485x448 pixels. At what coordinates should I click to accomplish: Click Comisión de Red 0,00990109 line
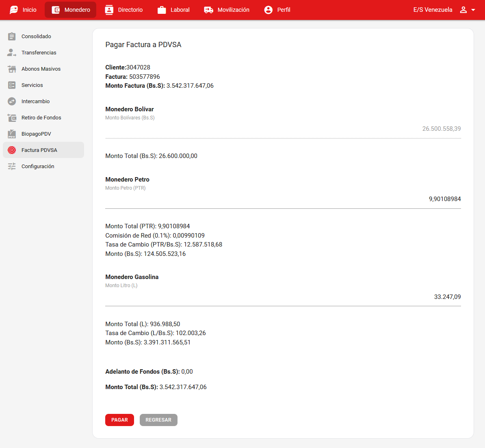tap(155, 236)
